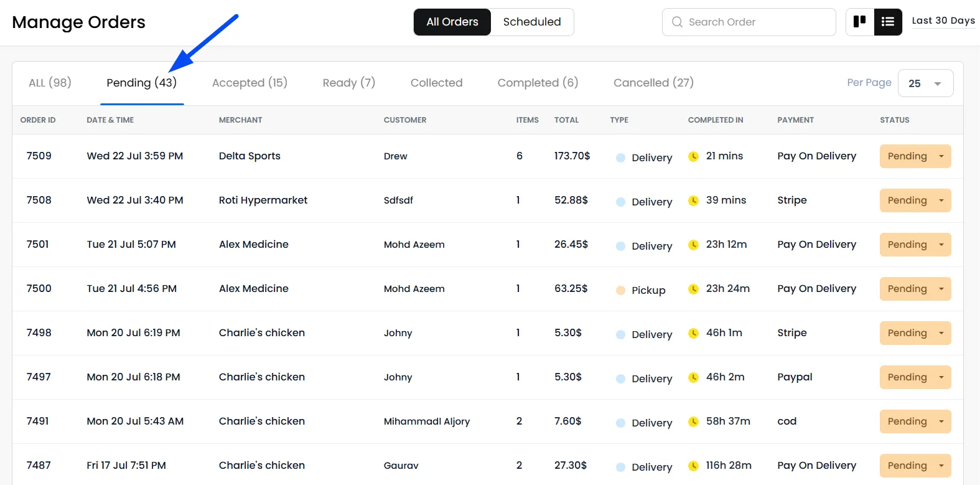The image size is (980, 485).
Task: Select the Pending (43) tab
Action: pos(142,83)
